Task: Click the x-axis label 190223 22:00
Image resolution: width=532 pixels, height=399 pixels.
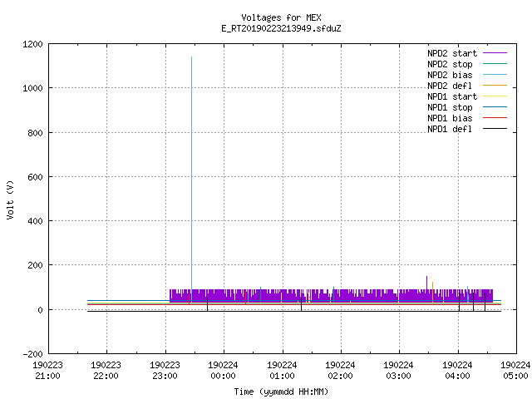Action: [x=106, y=371]
